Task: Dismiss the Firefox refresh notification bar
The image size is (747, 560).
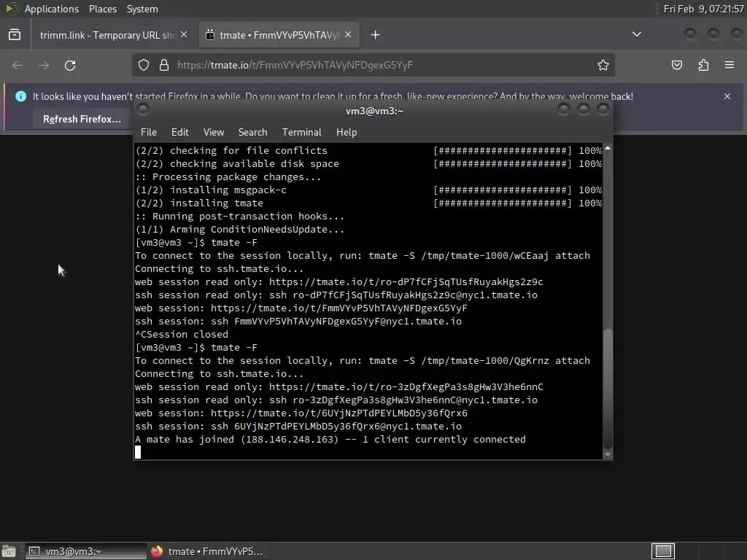Action: pos(727,96)
